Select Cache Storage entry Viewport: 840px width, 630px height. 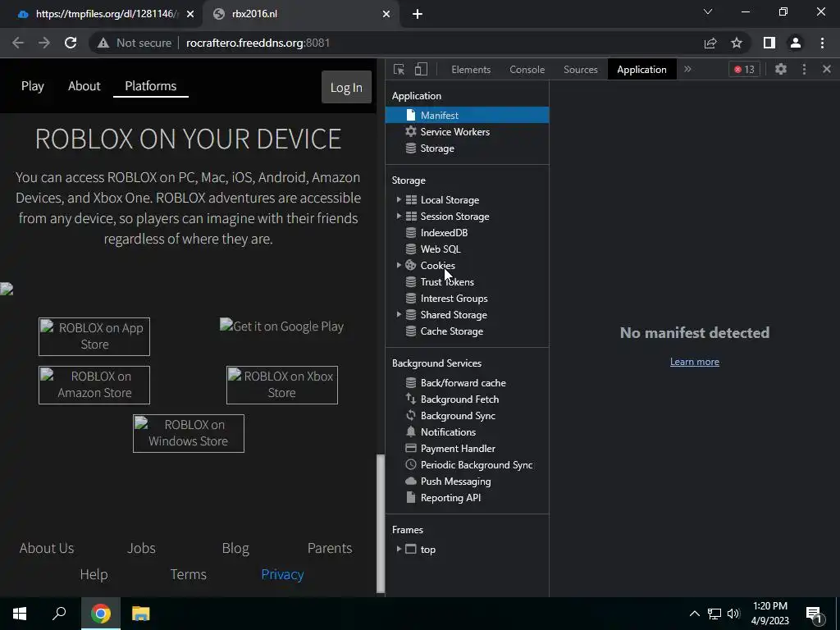(452, 331)
